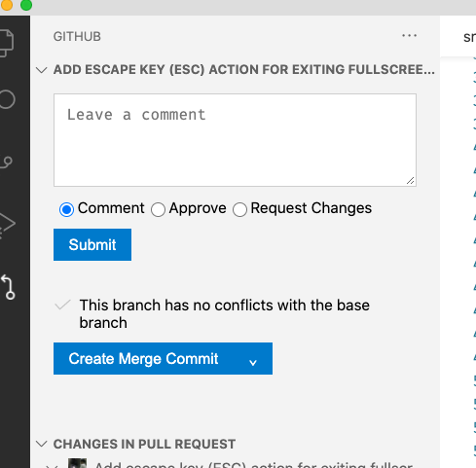Image resolution: width=476 pixels, height=468 pixels.
Task: Collapse the Changes in Pull Request section
Action: pyautogui.click(x=42, y=444)
